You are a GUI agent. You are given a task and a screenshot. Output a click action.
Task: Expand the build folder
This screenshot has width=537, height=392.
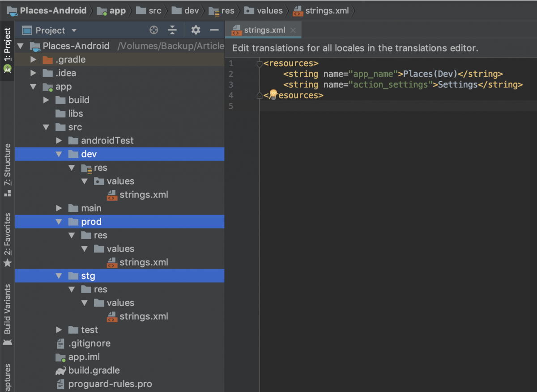[x=46, y=100]
